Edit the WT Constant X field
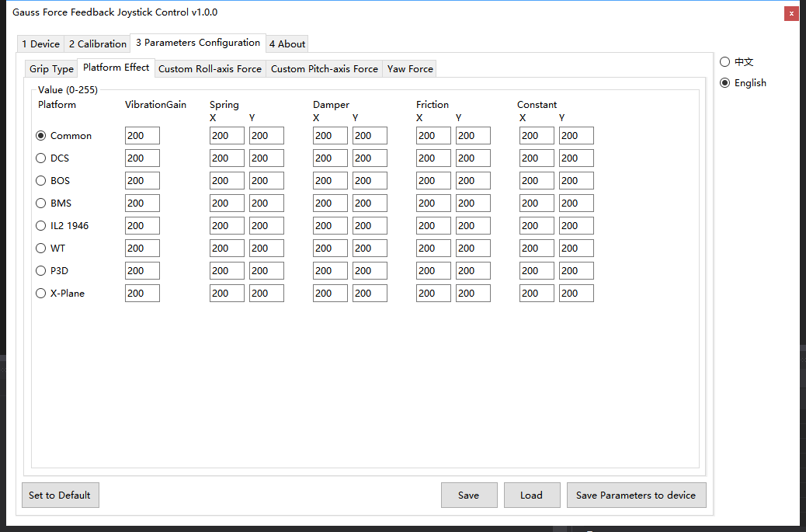This screenshot has height=532, width=806. tap(537, 249)
